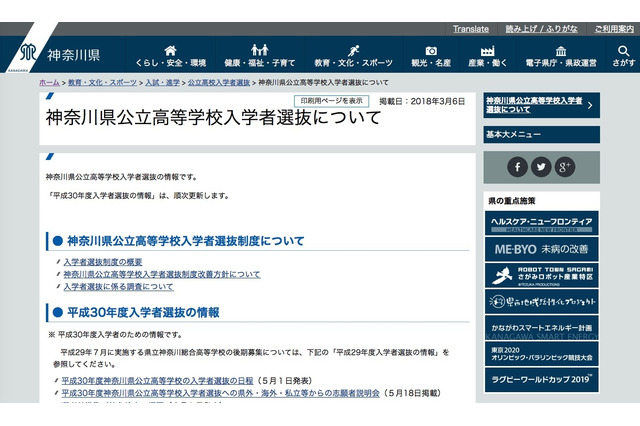Open the 基本大メニュー sidebar button
Image resolution: width=640 pixels, height=426 pixels.
pyautogui.click(x=541, y=135)
